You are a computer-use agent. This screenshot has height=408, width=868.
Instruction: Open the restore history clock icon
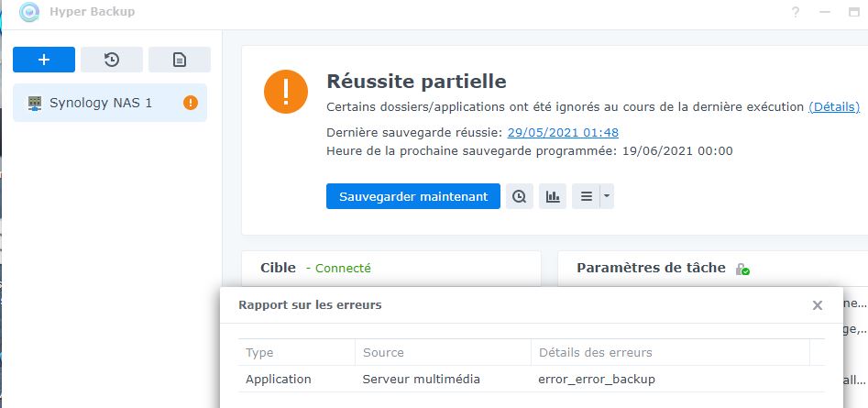click(112, 60)
